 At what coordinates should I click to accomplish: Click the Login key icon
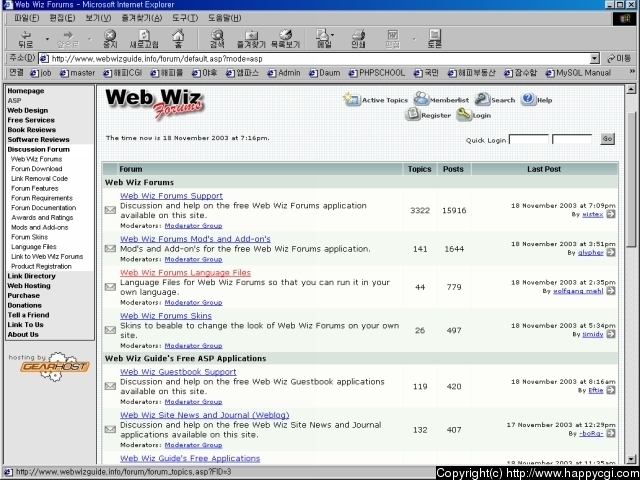click(464, 115)
